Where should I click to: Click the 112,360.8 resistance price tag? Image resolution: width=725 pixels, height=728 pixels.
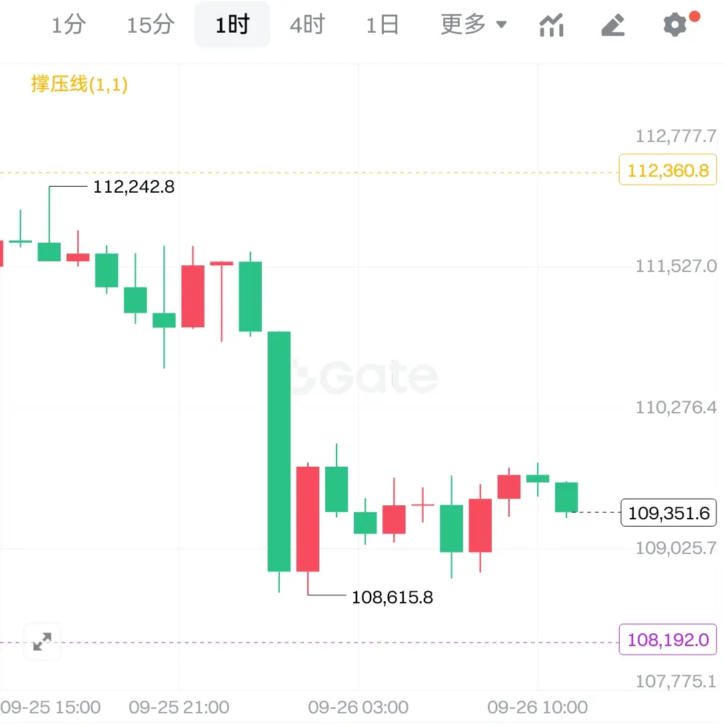coord(668,171)
